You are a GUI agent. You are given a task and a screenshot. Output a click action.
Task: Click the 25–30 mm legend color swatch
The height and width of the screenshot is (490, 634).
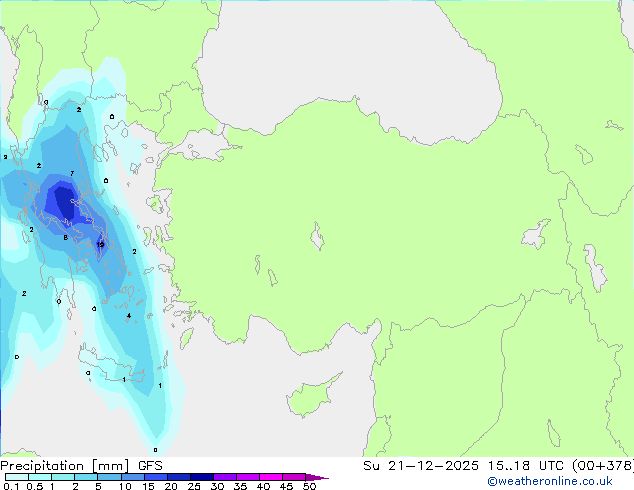pos(201,477)
